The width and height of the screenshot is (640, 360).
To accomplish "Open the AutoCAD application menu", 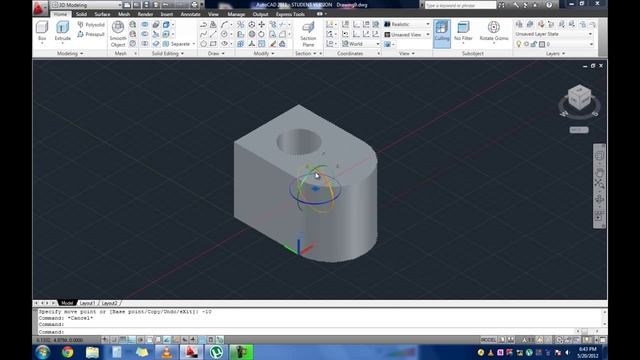I will [x=39, y=8].
